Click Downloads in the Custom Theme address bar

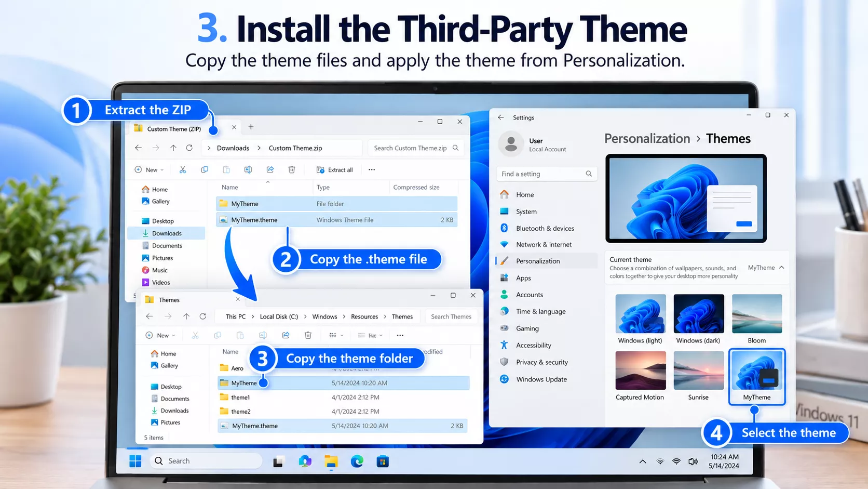(233, 148)
